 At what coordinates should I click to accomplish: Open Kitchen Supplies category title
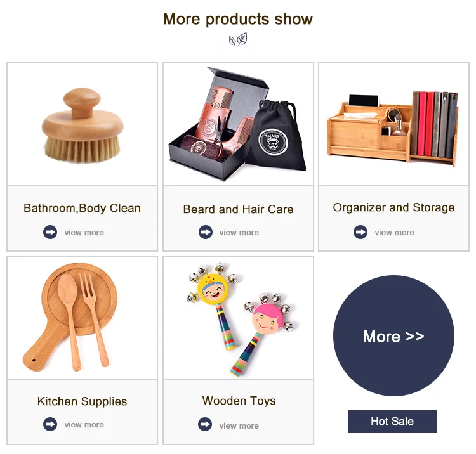(x=83, y=401)
